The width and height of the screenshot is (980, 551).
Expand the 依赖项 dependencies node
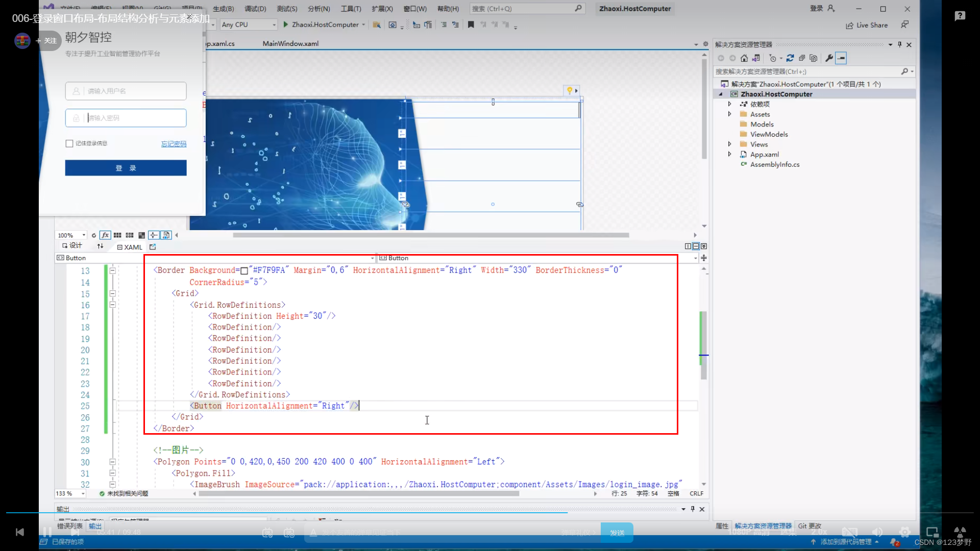coord(729,104)
